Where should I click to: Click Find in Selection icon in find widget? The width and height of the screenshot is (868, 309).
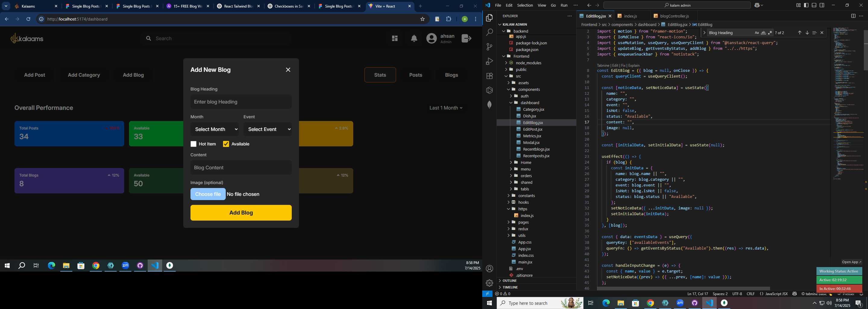pos(814,33)
